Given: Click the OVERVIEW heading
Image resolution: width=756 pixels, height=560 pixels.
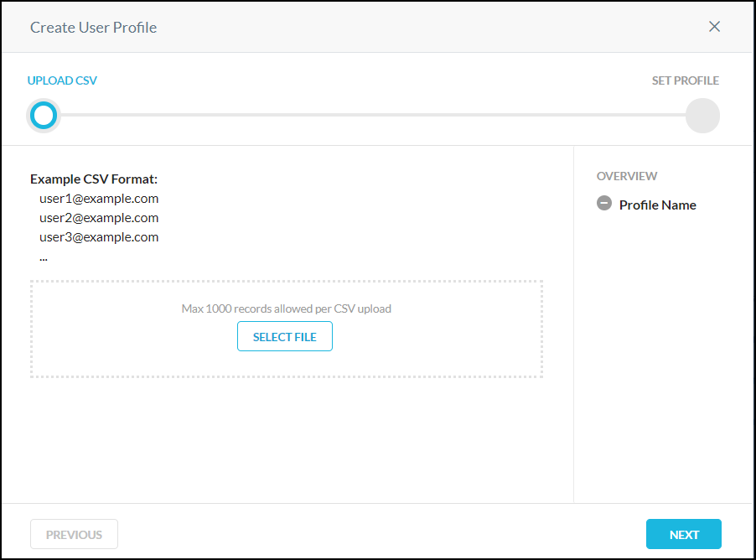Looking at the screenshot, I should coord(627,176).
